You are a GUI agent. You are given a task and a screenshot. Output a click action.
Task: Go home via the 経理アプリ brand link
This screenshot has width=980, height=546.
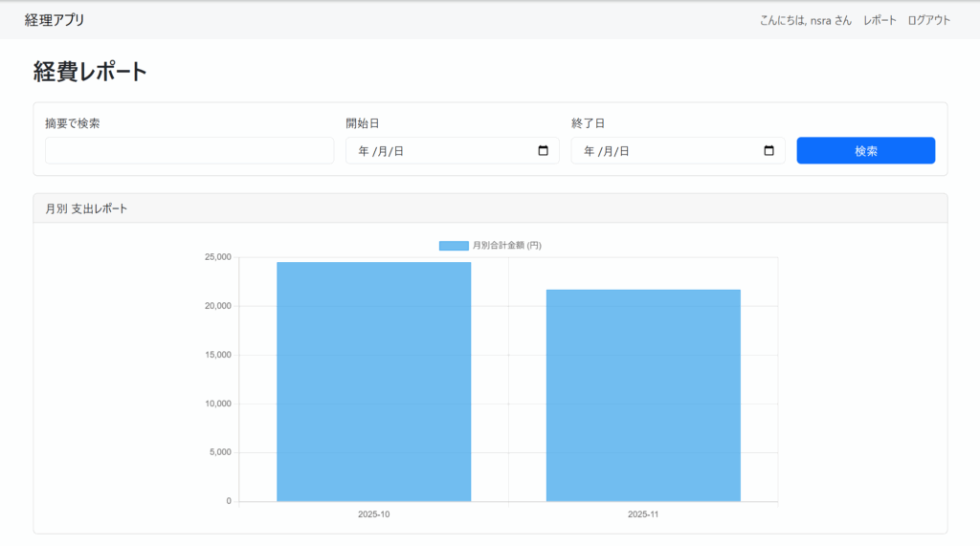click(55, 20)
